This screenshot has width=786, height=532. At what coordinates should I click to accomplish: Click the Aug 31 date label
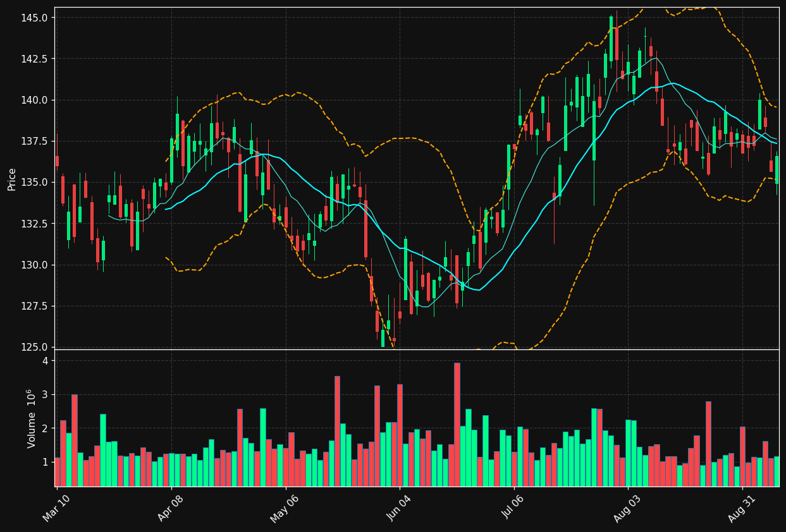742,509
